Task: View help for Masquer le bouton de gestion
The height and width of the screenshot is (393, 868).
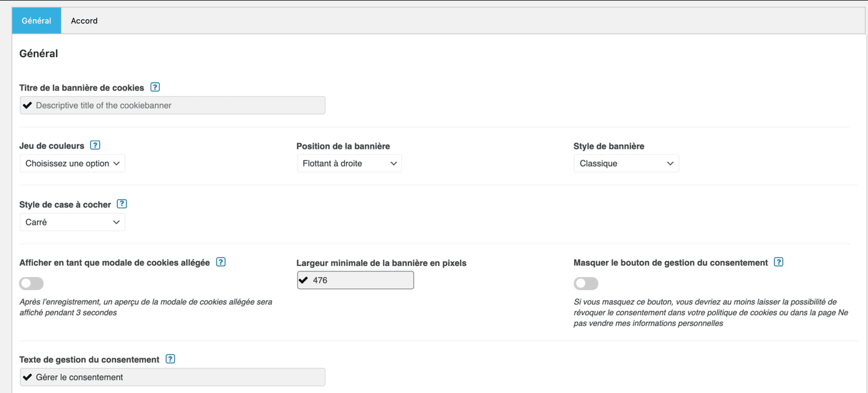Action: [779, 262]
